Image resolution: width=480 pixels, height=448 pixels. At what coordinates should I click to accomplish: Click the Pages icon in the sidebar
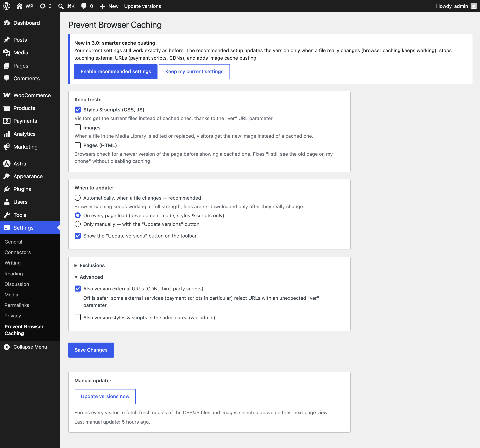point(7,65)
